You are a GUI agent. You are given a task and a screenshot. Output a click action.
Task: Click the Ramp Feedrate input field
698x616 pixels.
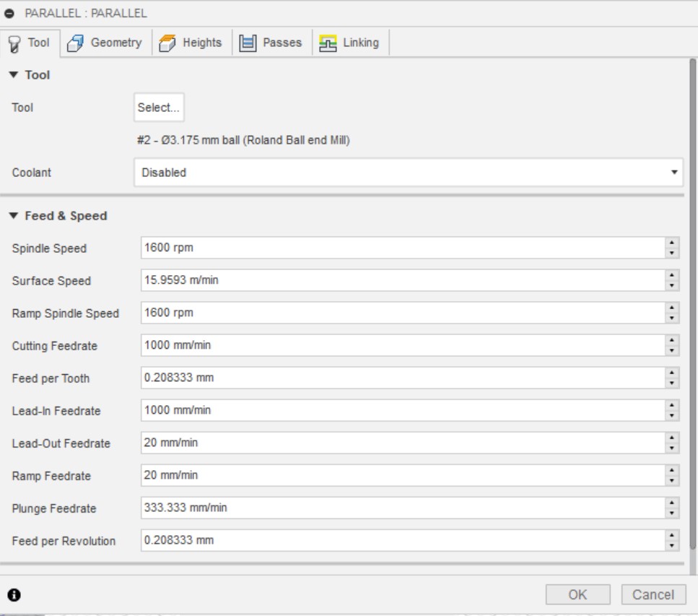[x=403, y=475]
